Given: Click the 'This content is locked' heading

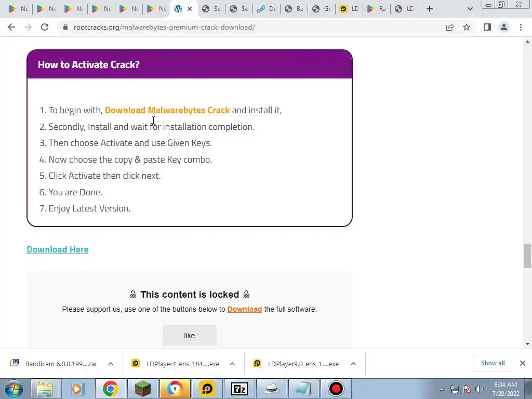Looking at the screenshot, I should click(x=190, y=295).
